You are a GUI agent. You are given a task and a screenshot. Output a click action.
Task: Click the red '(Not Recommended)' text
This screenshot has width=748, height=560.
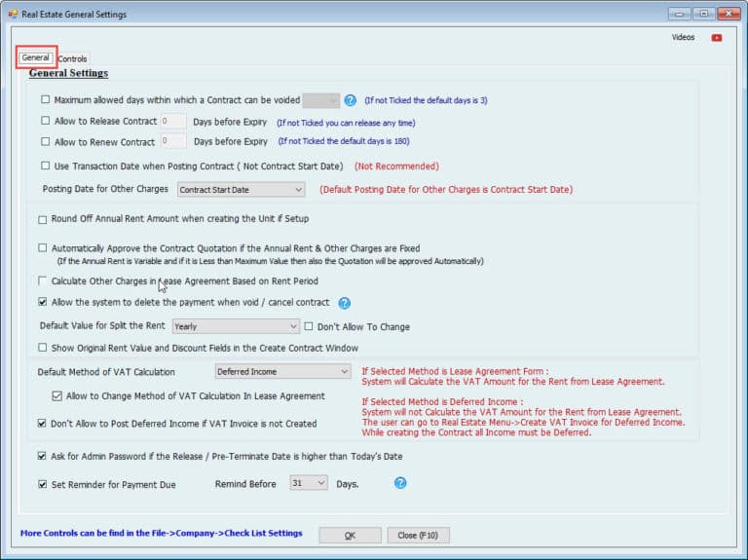[x=397, y=166]
